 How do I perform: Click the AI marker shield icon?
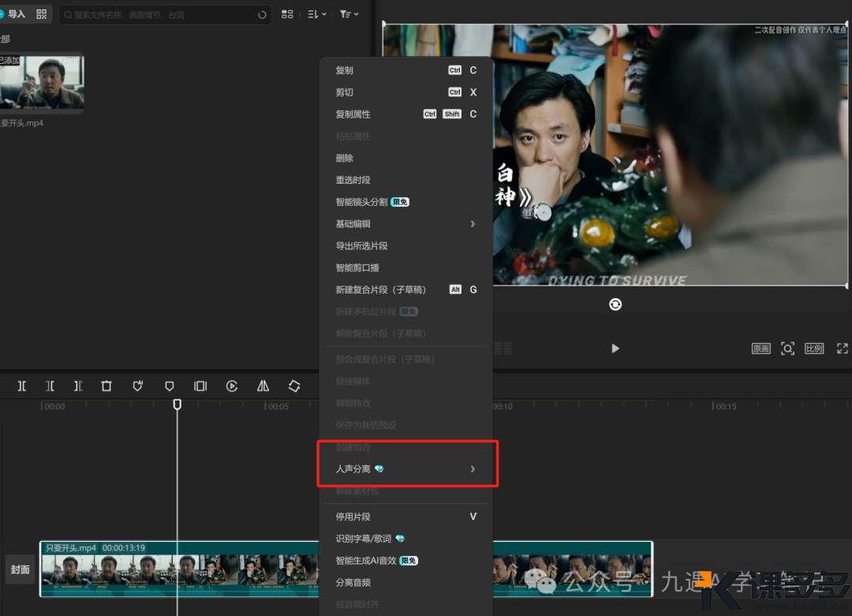click(x=138, y=386)
